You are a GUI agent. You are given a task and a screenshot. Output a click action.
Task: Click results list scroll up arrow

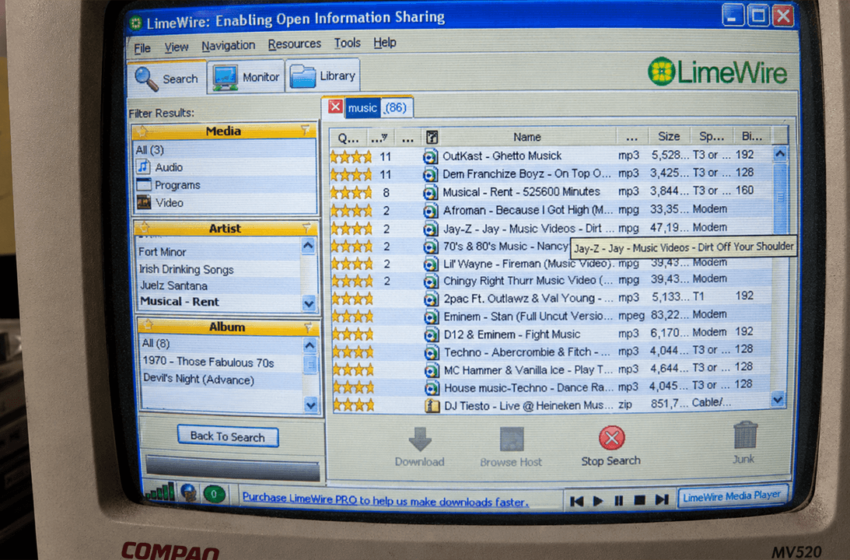780,154
